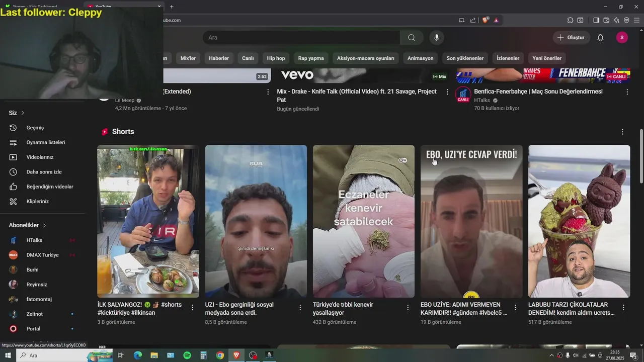Select the Mix'ler filter chip
Viewport: 644px width, 362px height.
pos(188,58)
